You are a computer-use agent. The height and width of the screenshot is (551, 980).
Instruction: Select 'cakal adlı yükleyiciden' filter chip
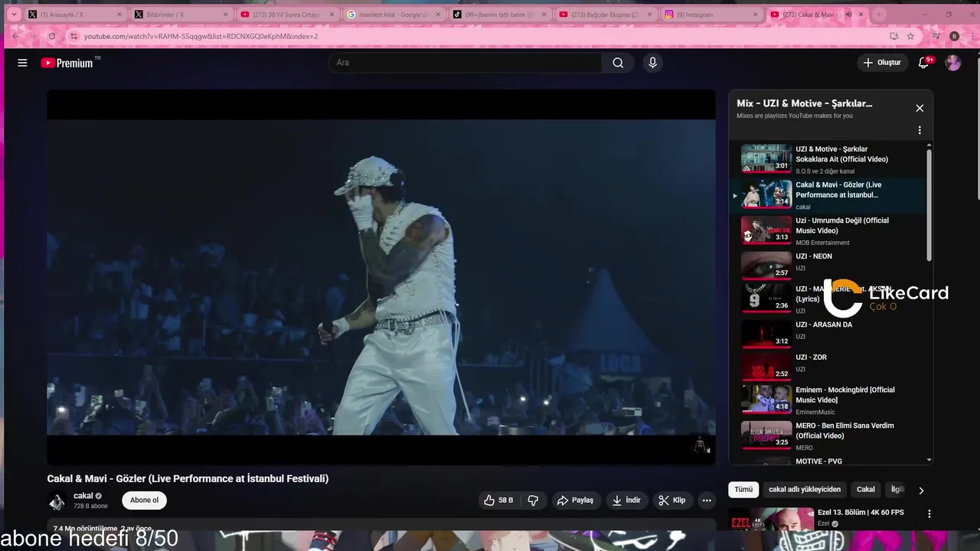point(805,490)
